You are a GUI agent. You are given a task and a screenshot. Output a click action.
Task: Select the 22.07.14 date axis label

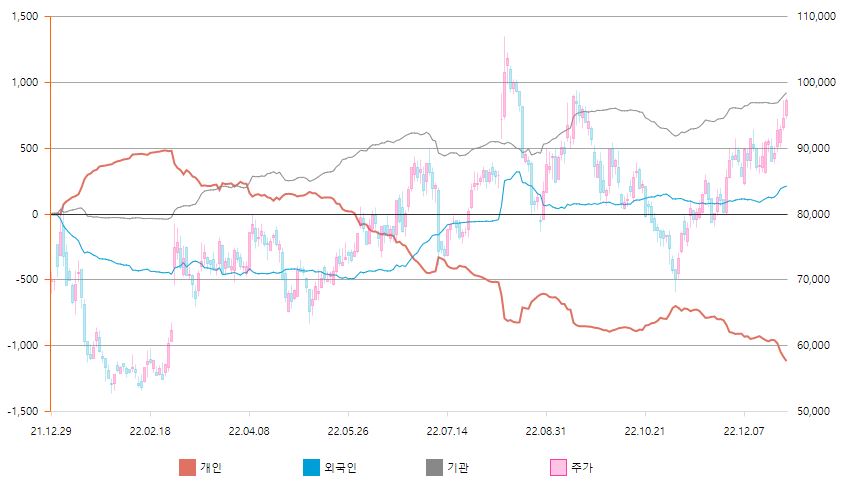pyautogui.click(x=446, y=431)
